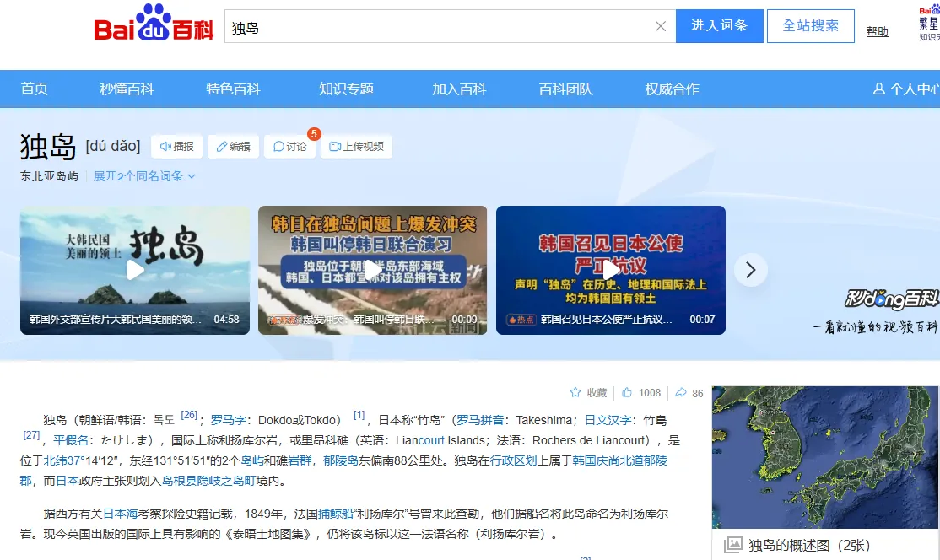Open the 独岛的概述图 map thumbnail
The height and width of the screenshot is (560, 940).
click(x=825, y=458)
